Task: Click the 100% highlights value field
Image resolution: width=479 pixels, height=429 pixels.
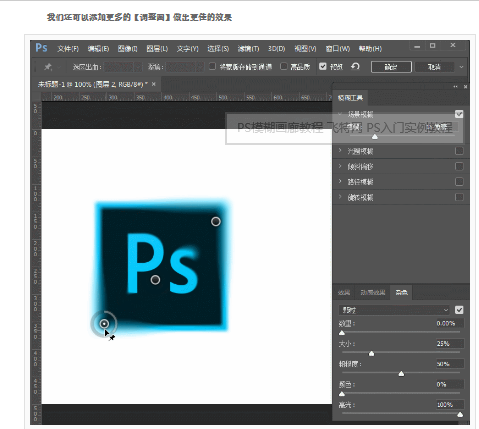Action: tap(450, 405)
